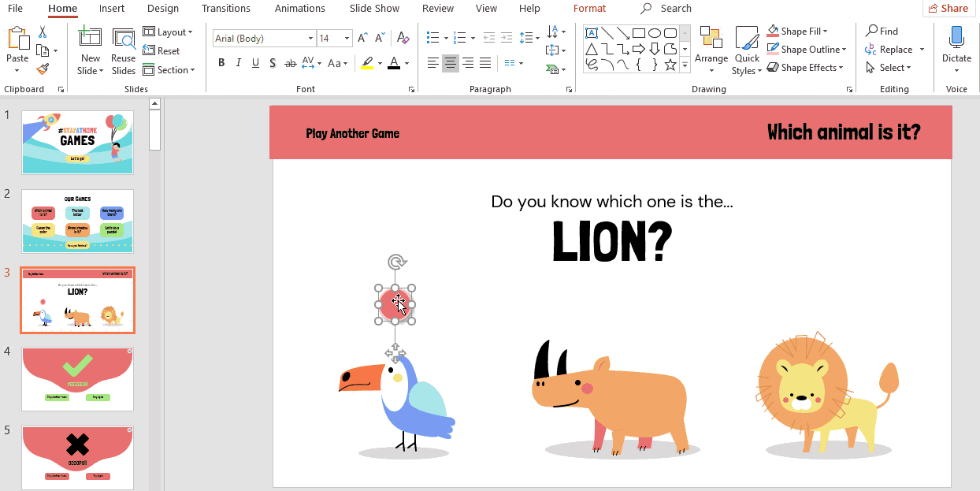Click the Clear All Formatting icon
The width and height of the screenshot is (980, 491).
coord(403,38)
